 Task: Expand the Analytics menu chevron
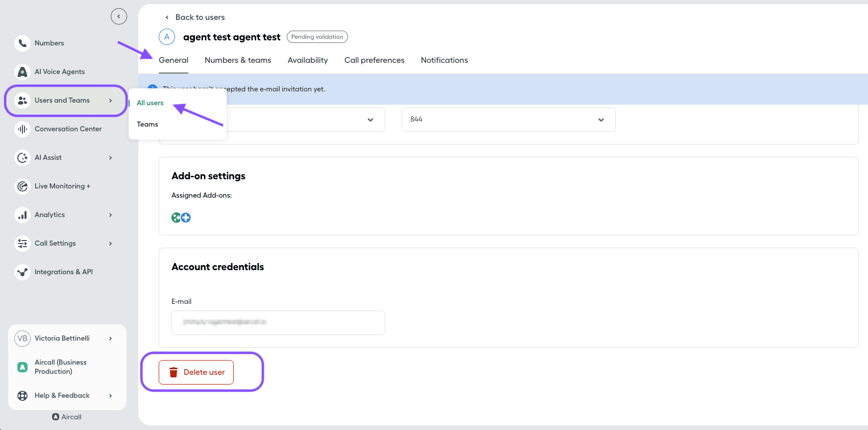[110, 215]
